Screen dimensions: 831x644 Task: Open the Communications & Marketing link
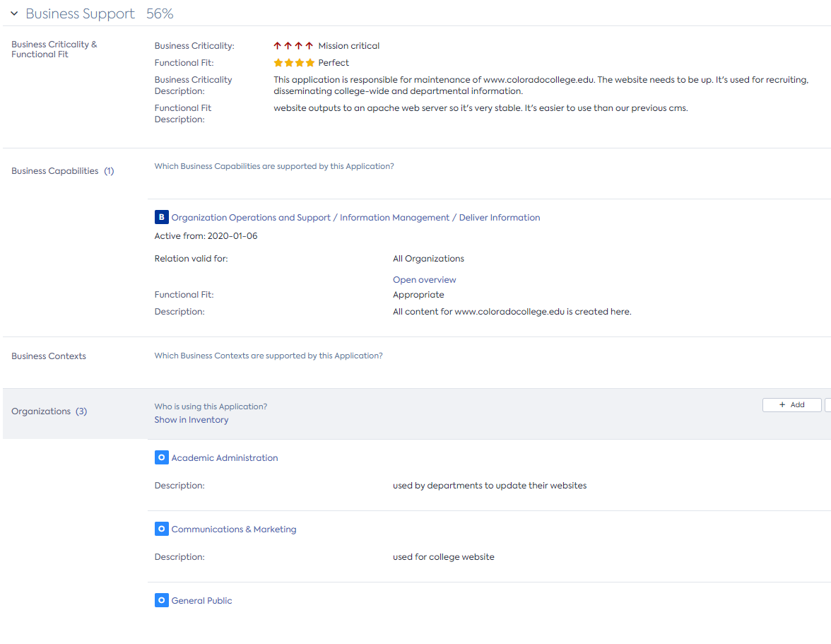pos(234,529)
